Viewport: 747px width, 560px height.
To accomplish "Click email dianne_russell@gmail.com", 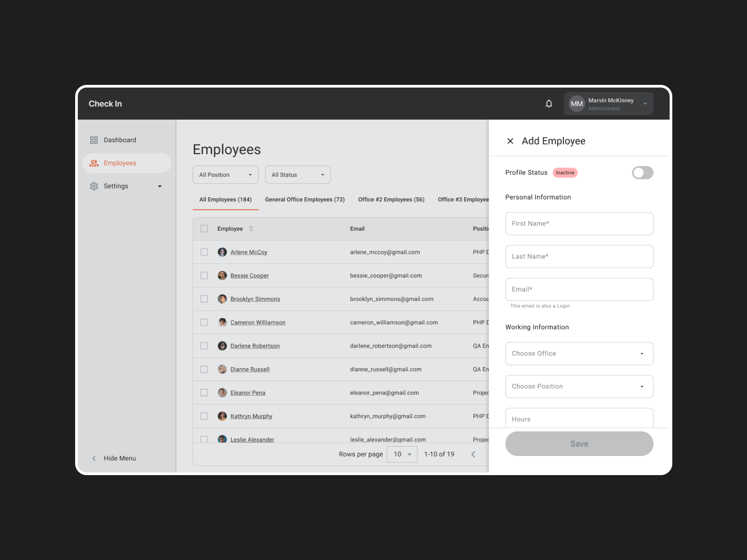I will tap(386, 369).
